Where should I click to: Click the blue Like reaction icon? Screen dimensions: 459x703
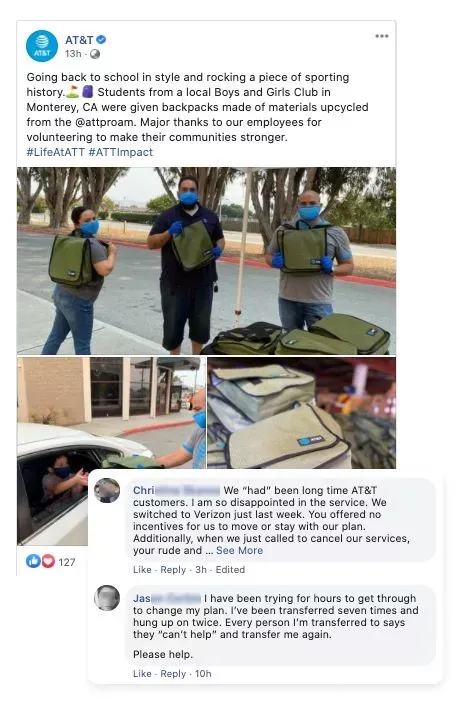click(x=33, y=561)
